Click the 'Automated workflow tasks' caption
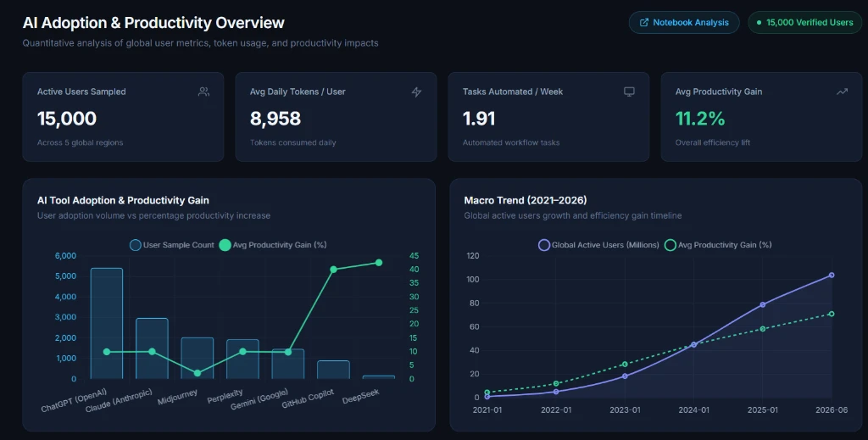Image resolution: width=868 pixels, height=440 pixels. (x=511, y=142)
